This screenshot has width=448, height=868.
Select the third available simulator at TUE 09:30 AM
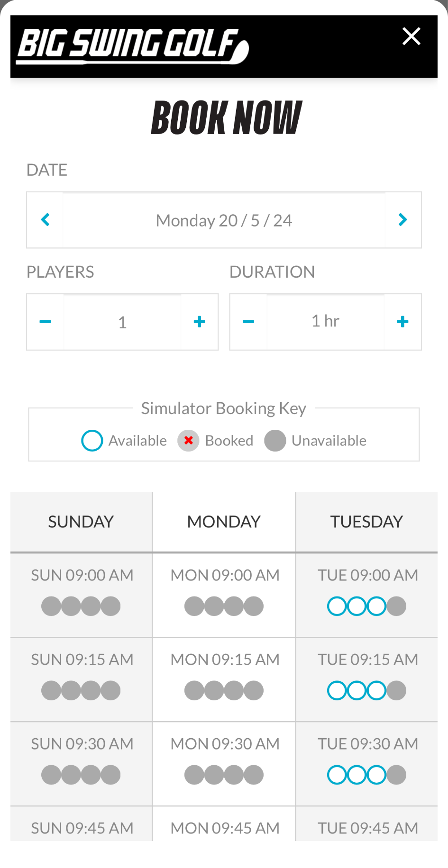tap(377, 775)
